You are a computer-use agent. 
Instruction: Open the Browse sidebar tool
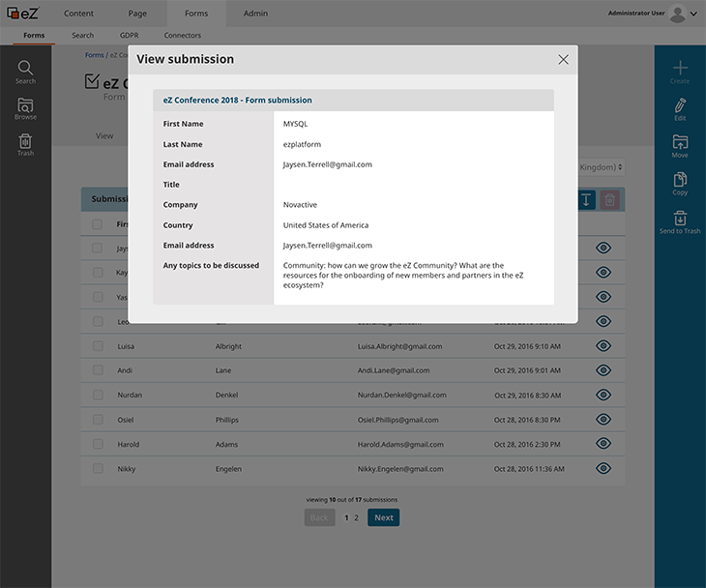pyautogui.click(x=25, y=108)
